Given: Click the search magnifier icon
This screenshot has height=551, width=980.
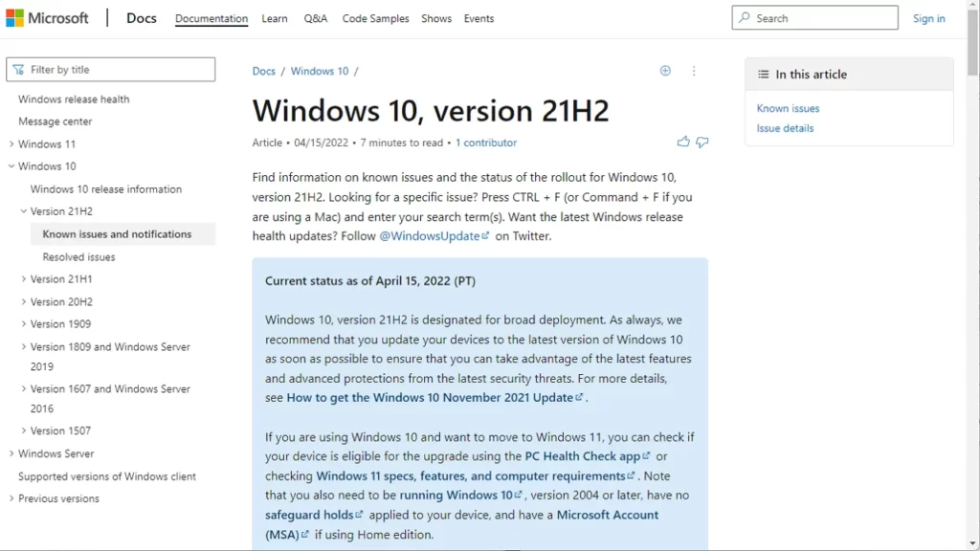Looking at the screenshot, I should 746,18.
